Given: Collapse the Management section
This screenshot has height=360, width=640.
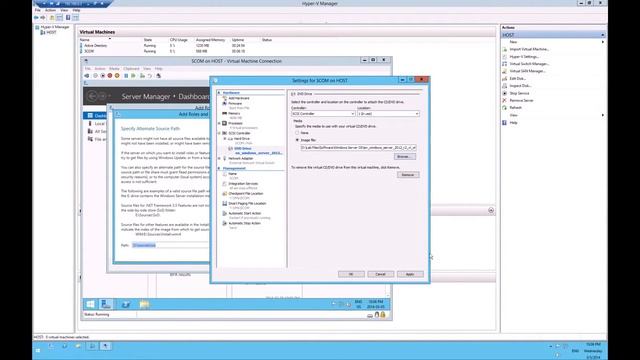Looking at the screenshot, I should [219, 168].
